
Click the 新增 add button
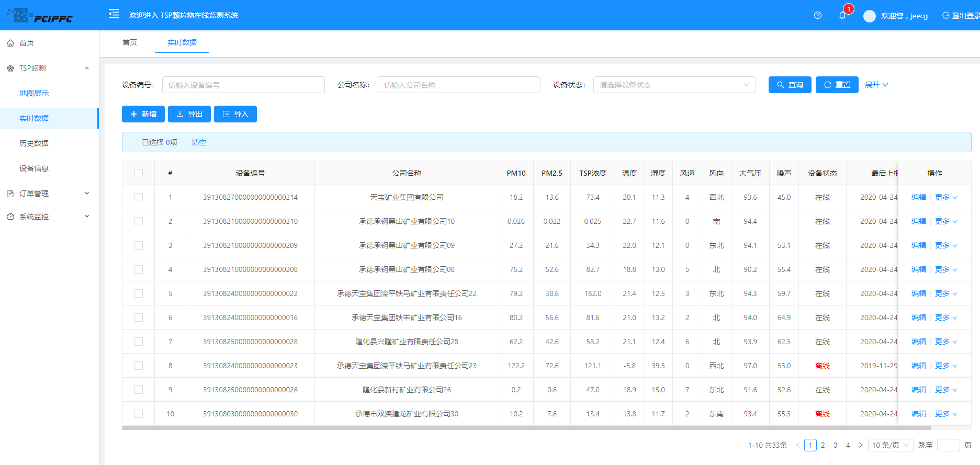click(143, 114)
